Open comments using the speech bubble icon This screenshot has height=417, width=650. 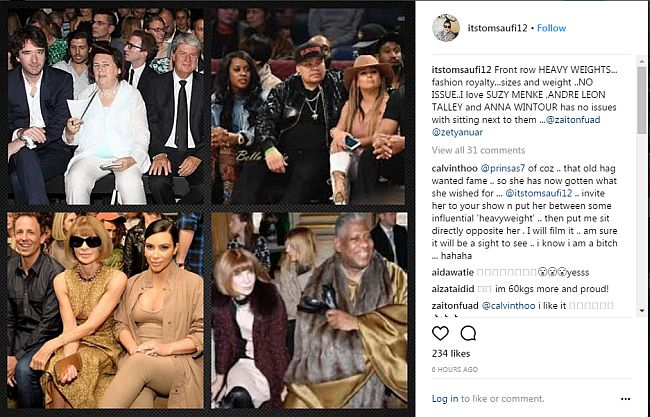468,333
